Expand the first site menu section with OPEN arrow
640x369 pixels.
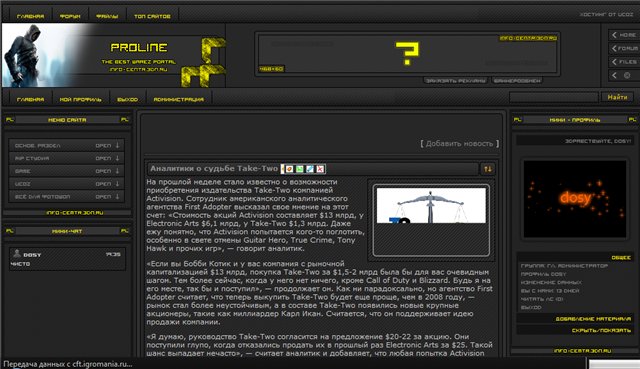(x=67, y=145)
